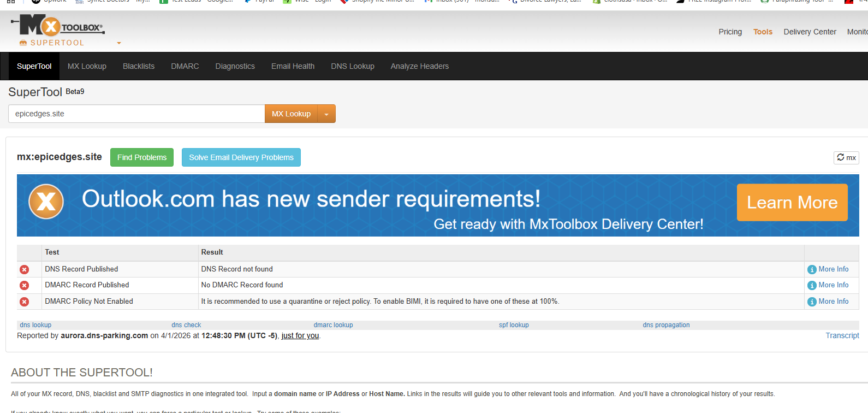Open More Info for DNS Record Published row
This screenshot has width=868, height=413.
tap(828, 269)
